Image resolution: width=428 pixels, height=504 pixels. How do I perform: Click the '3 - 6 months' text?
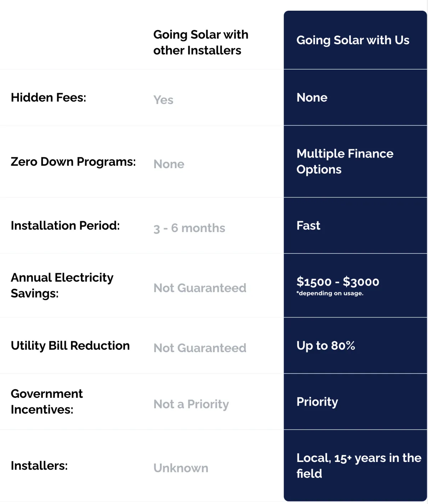189,228
